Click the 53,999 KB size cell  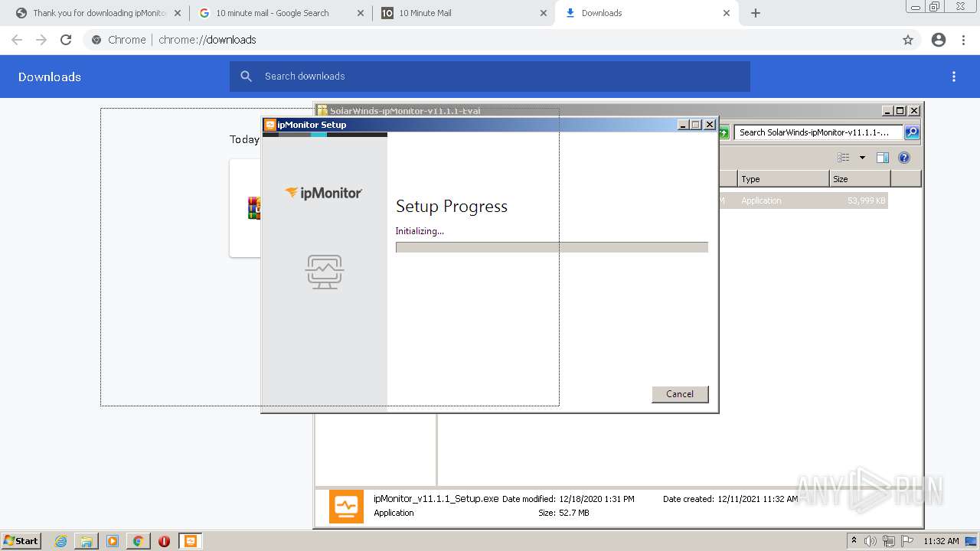tap(866, 201)
